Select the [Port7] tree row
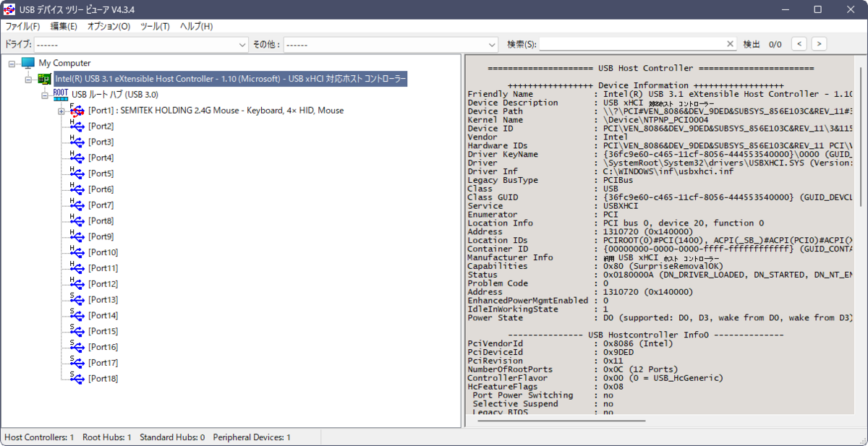Image resolution: width=868 pixels, height=446 pixels. (x=101, y=205)
